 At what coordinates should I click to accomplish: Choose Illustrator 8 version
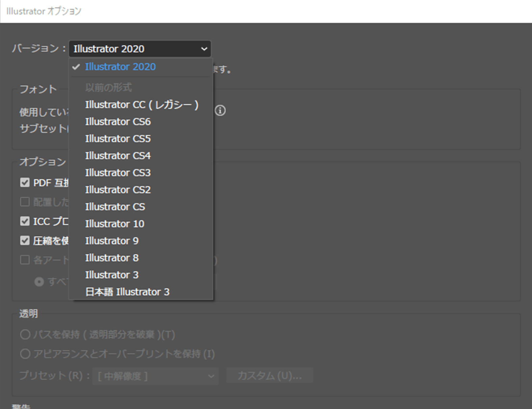click(x=112, y=258)
